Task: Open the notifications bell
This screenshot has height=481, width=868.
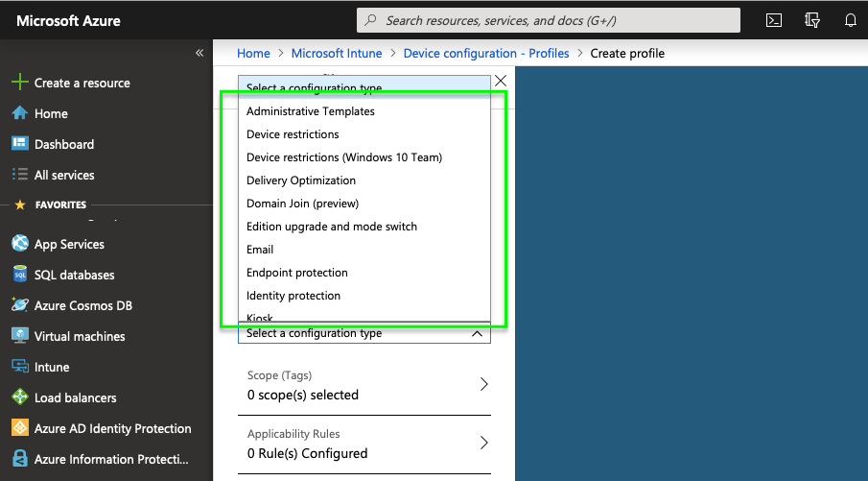Action: pos(851,20)
